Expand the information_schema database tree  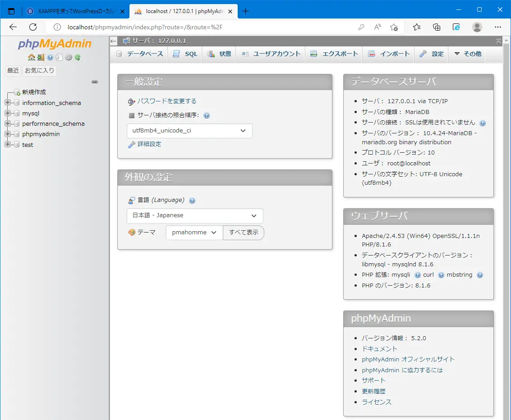tap(8, 103)
